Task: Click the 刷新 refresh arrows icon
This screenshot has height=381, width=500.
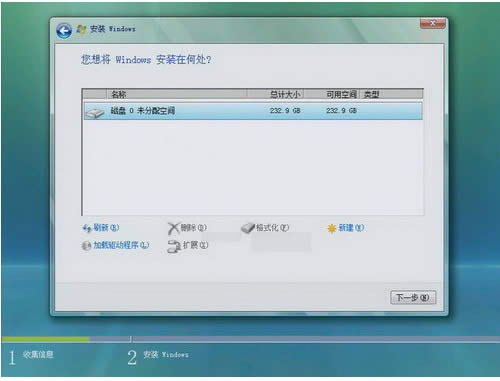Action: (x=87, y=228)
